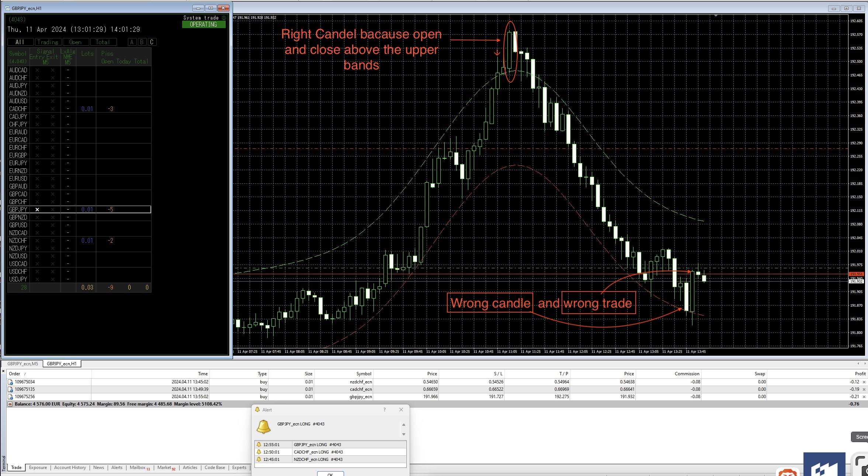Viewport: 868px width, 476px height.
Task: Click the GBPJPY_ecn,H1 window chart icon
Action: tap(7, 8)
